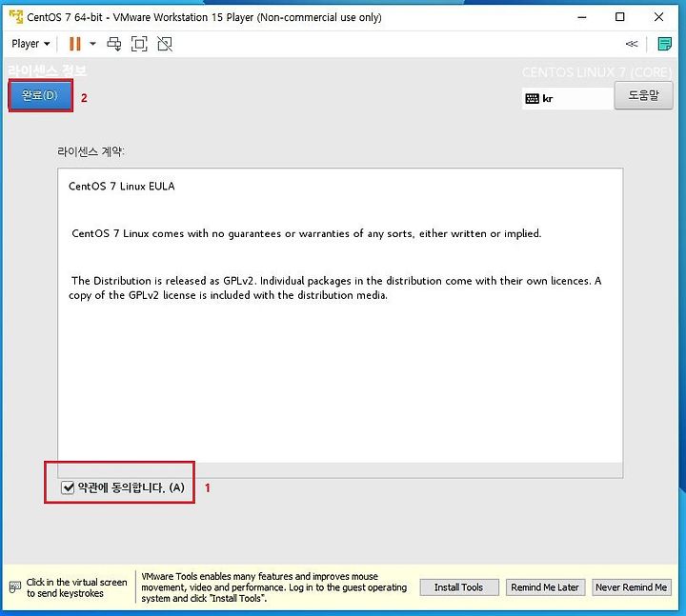This screenshot has width=686, height=616.
Task: Click Never Remind Me button
Action: point(631,587)
